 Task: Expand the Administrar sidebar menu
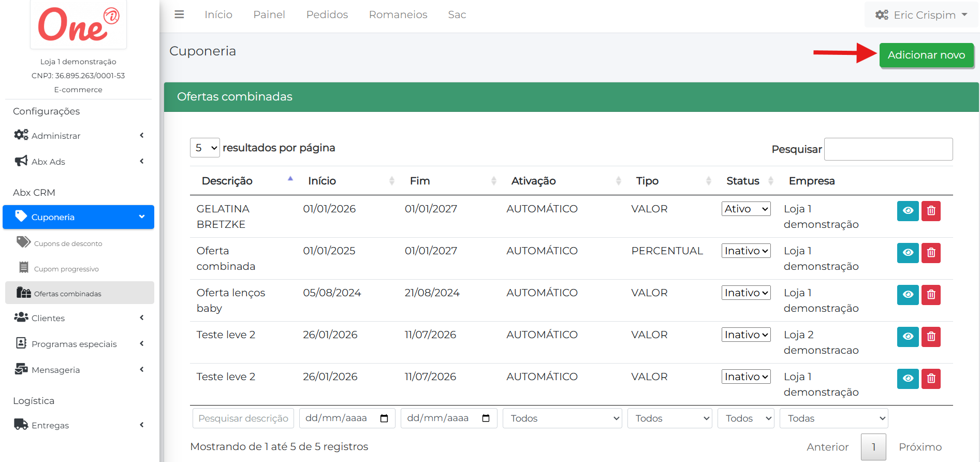tap(78, 136)
